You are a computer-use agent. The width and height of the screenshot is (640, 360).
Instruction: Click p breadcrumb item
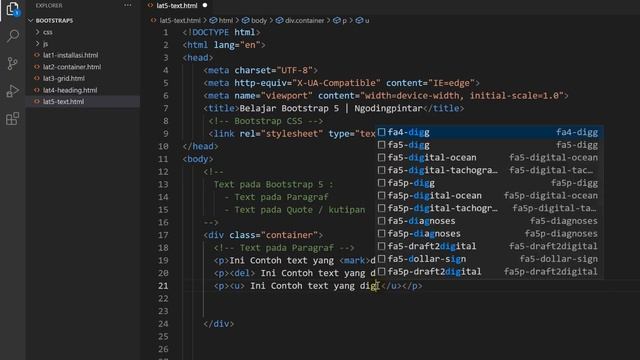(x=344, y=20)
